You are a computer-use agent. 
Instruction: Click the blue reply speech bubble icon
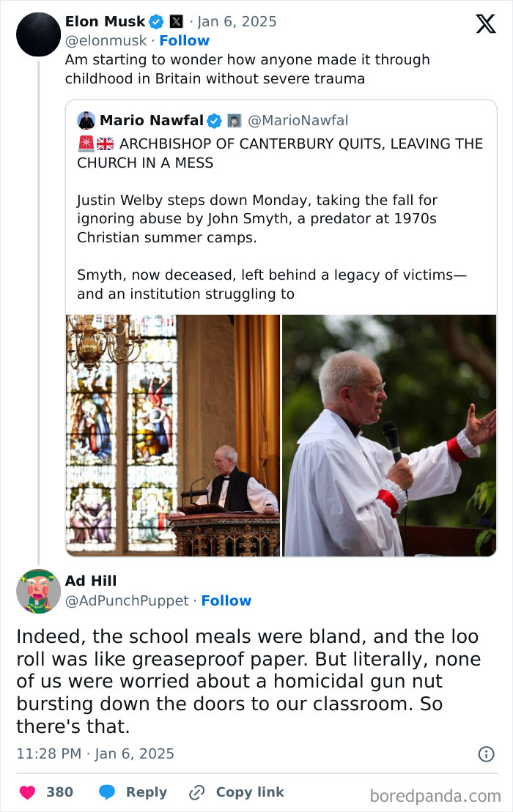pyautogui.click(x=107, y=792)
